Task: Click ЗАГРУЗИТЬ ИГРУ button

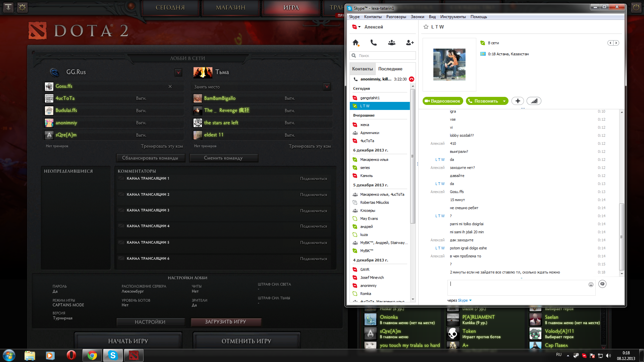Action: (225, 322)
